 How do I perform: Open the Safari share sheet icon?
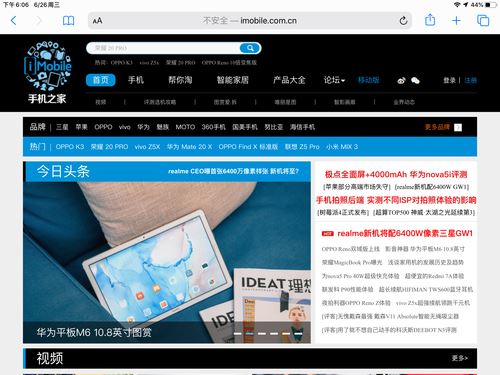click(430, 20)
